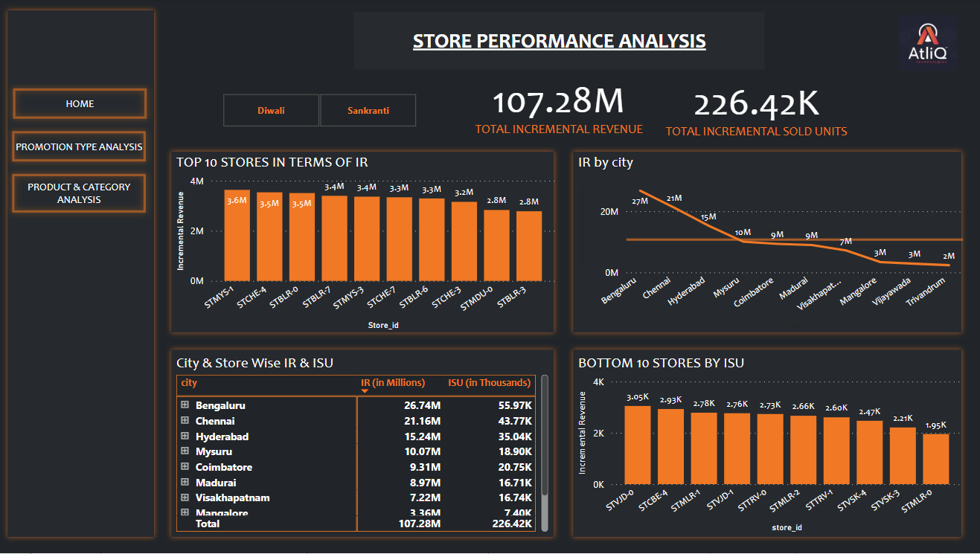Open Promotion Type Analysis page
This screenshot has width=980, height=554.
pos(80,147)
